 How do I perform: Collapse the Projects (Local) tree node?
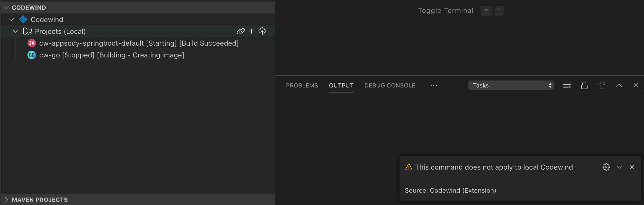tap(15, 31)
